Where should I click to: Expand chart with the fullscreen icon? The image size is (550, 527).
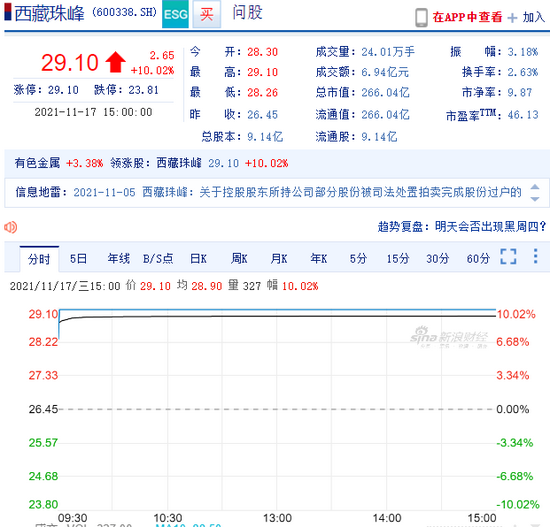[x=508, y=256]
